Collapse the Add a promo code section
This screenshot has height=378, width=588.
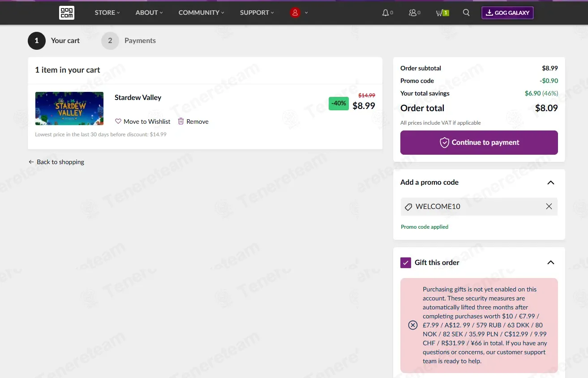coord(551,182)
